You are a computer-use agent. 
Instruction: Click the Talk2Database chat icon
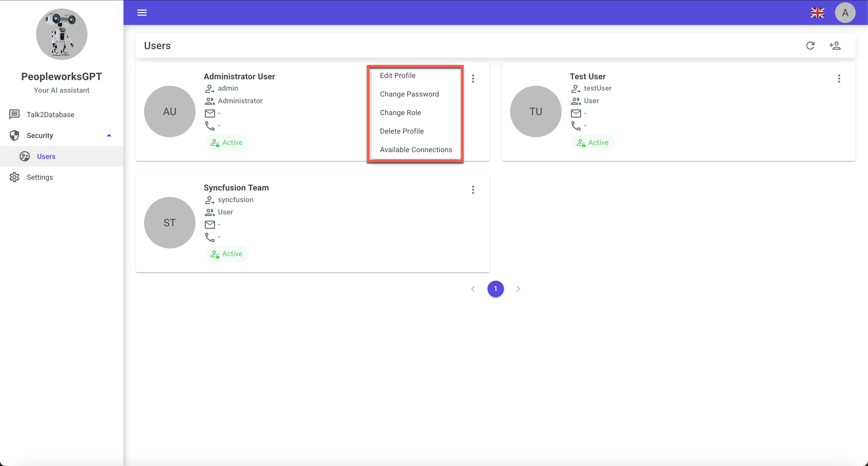pyautogui.click(x=14, y=115)
